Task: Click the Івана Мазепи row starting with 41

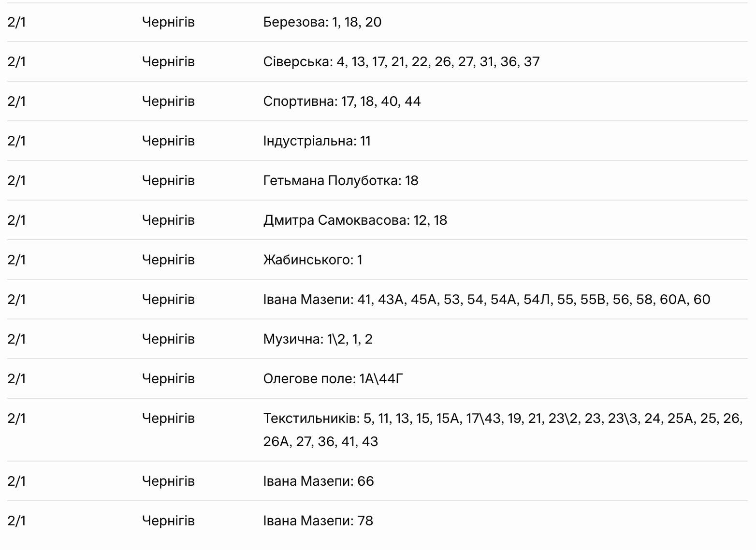Action: pyautogui.click(x=486, y=300)
